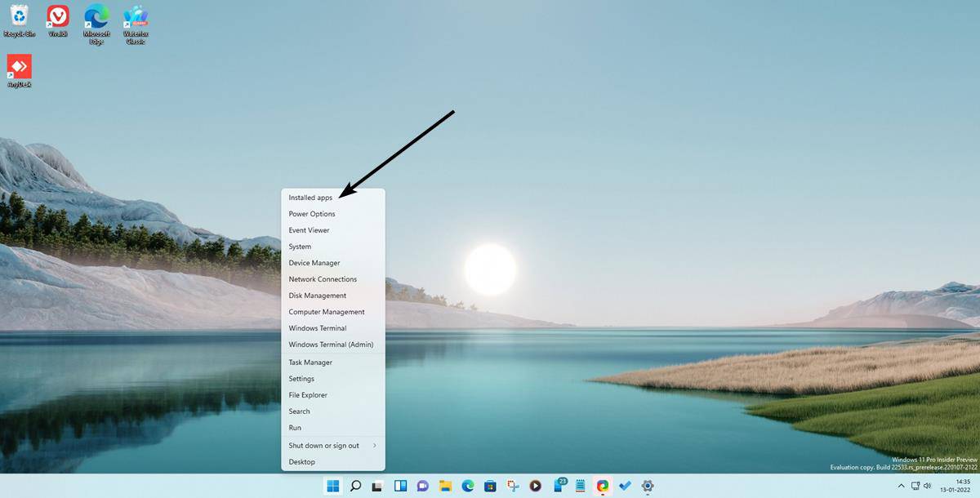Choose Settings in the context menu
This screenshot has height=498, width=980.
click(333, 379)
